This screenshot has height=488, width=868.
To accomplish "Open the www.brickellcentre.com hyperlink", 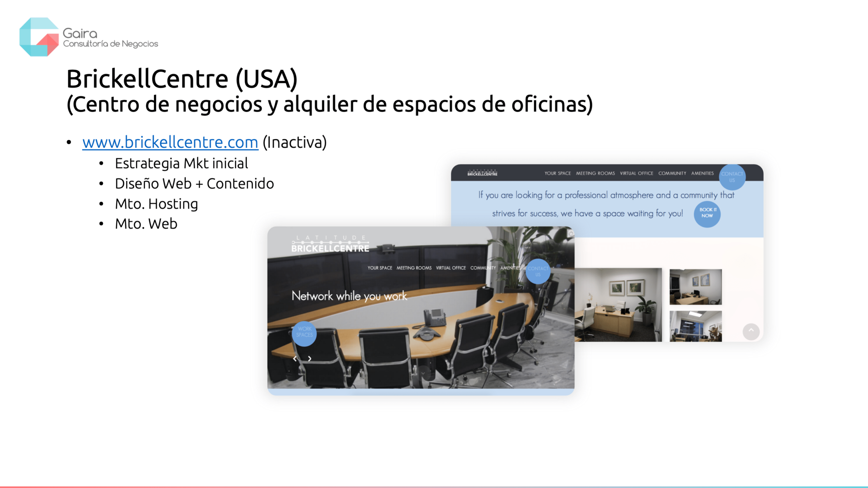I will (x=170, y=142).
